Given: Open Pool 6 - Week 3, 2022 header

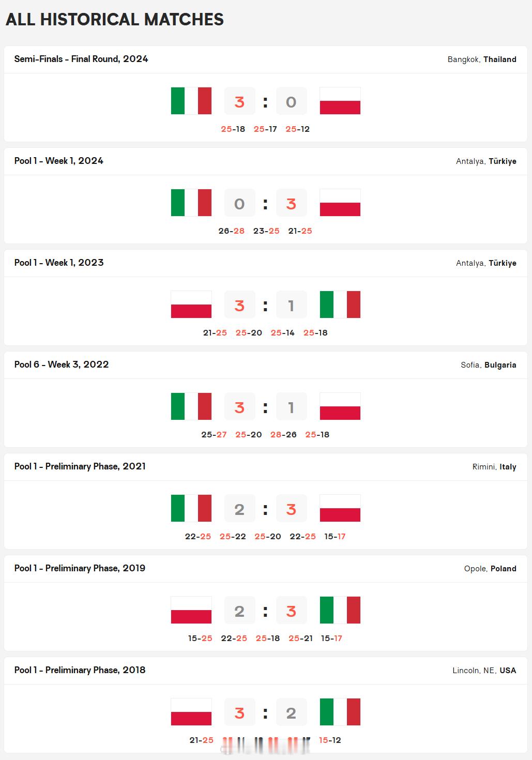Looking at the screenshot, I should point(62,364).
